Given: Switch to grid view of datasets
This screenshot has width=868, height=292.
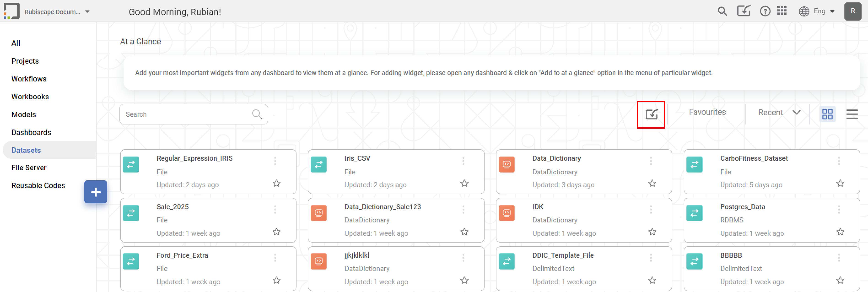Looking at the screenshot, I should click(828, 114).
